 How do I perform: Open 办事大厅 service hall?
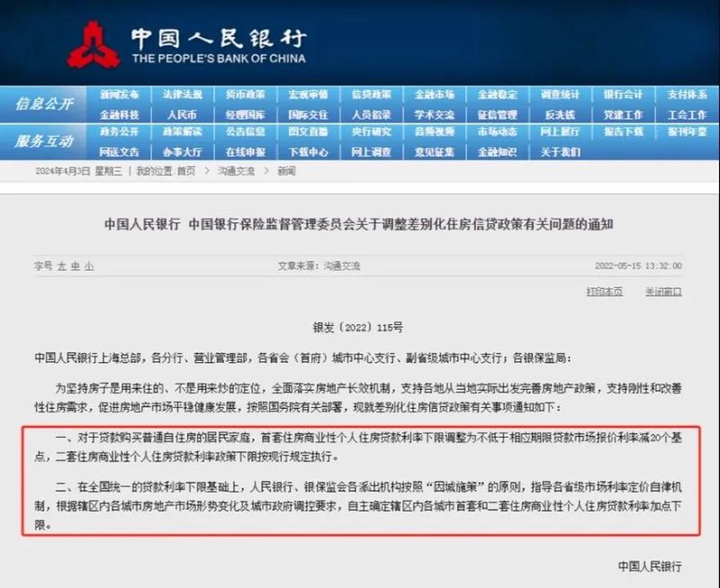coord(183,152)
